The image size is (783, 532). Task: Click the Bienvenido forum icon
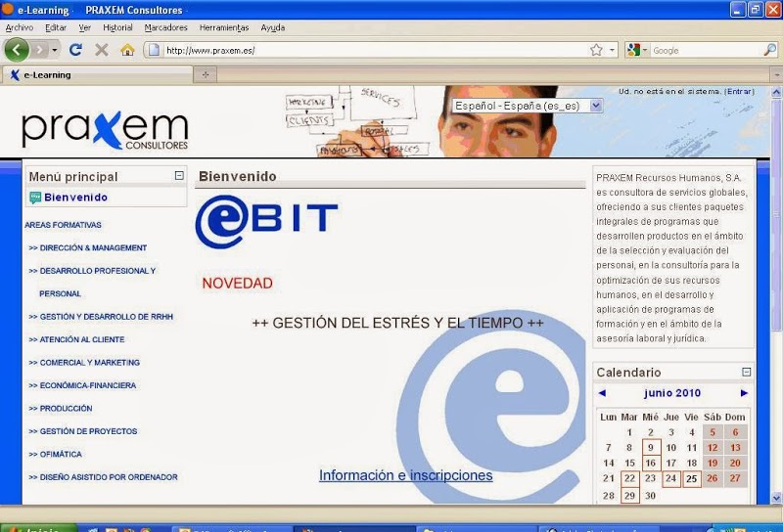[35, 198]
